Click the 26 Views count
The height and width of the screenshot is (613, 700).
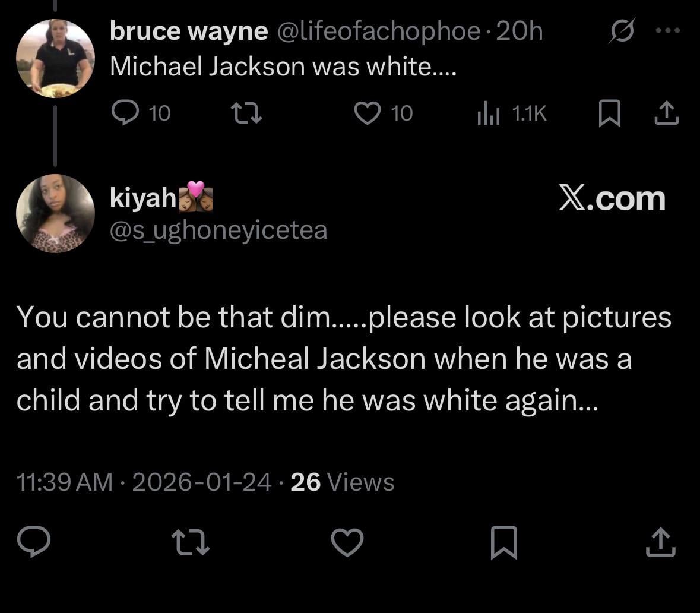coord(343,482)
